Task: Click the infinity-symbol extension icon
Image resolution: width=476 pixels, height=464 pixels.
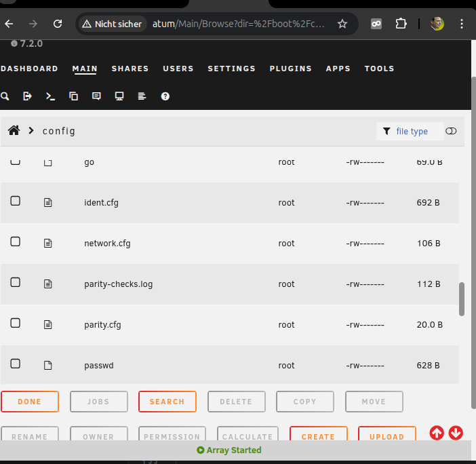Action: [x=376, y=24]
